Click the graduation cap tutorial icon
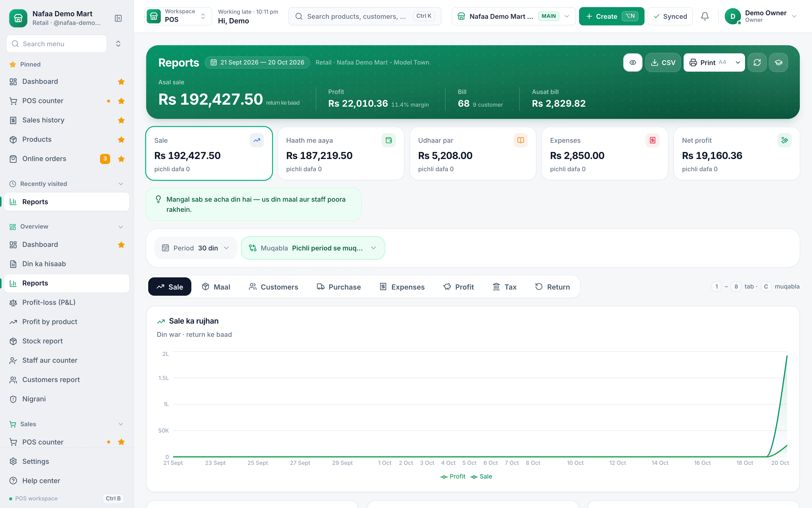This screenshot has width=812, height=508. point(779,62)
